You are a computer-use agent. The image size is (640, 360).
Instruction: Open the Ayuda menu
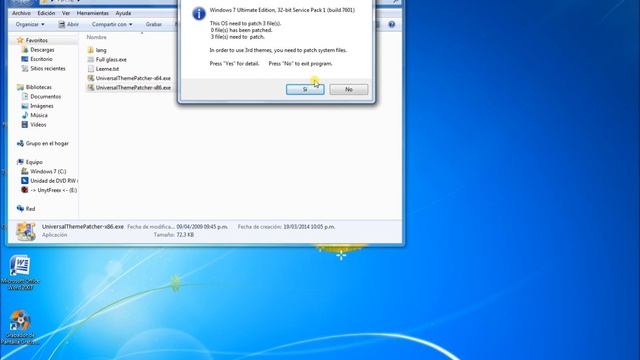tap(123, 13)
